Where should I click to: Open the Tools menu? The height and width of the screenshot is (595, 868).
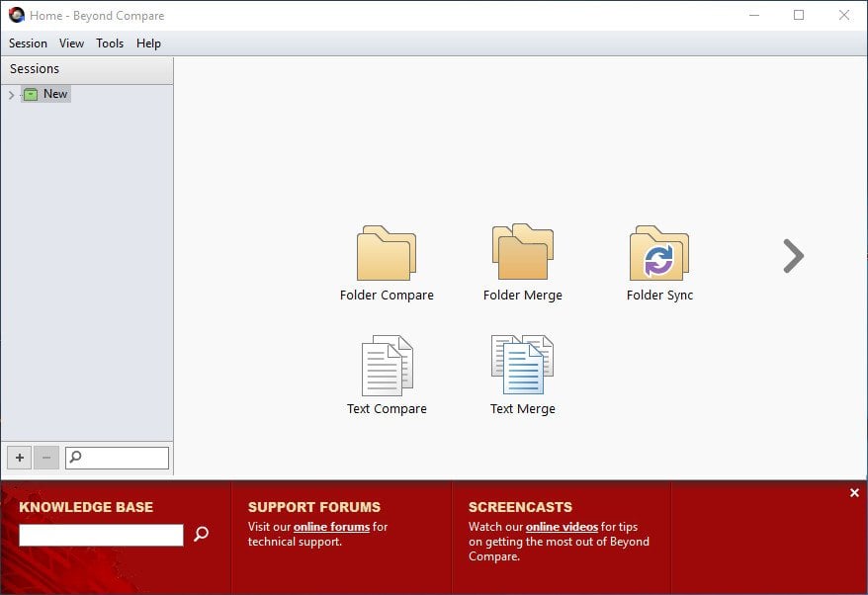coord(110,43)
